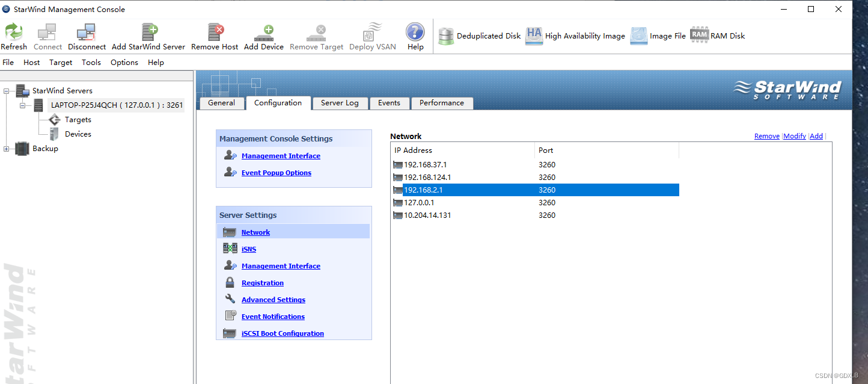Viewport: 868px width, 384px height.
Task: Click the Deploy VSAN icon
Action: (373, 32)
